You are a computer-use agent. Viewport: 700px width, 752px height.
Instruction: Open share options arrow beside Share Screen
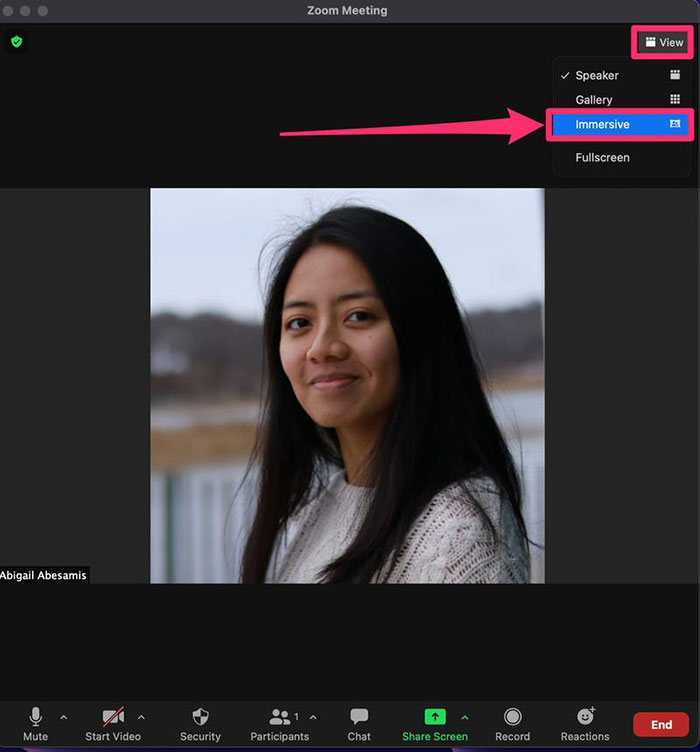point(464,717)
